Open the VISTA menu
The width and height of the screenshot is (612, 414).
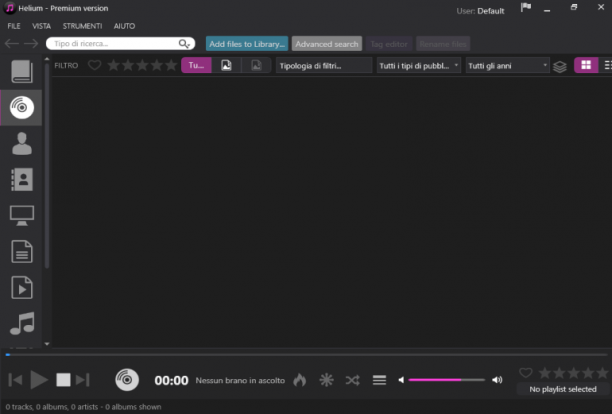point(41,26)
